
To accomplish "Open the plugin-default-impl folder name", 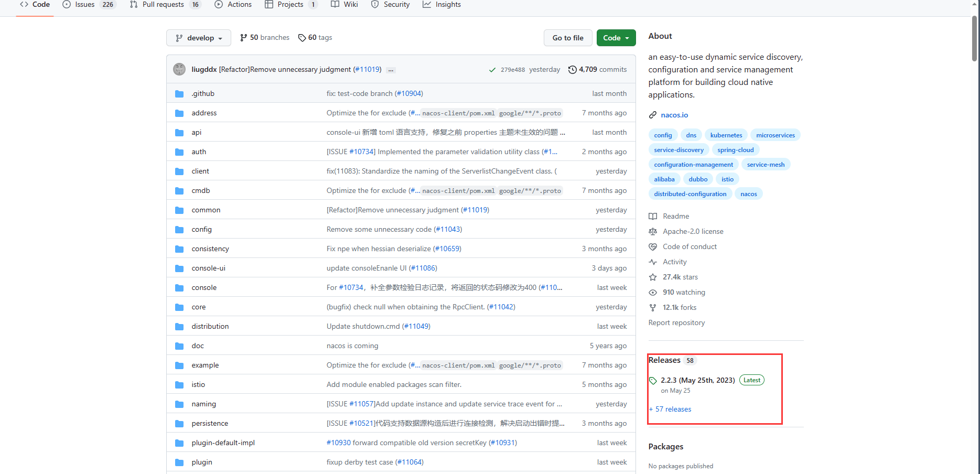I will pyautogui.click(x=223, y=443).
